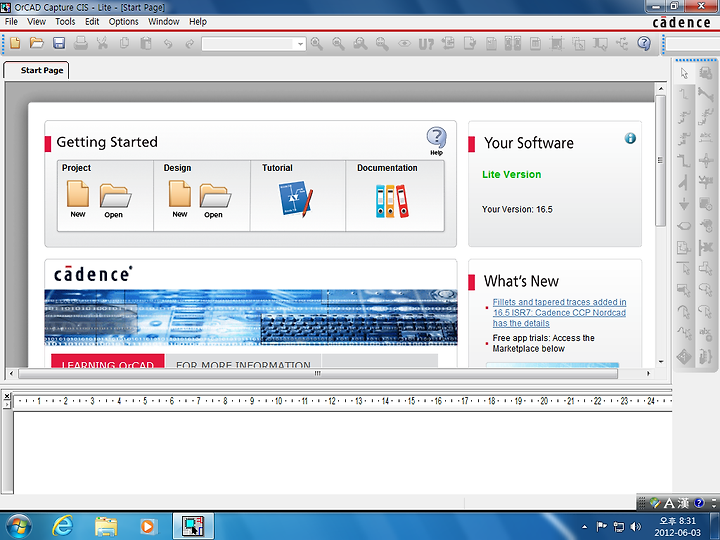Click the Zoom In magnifier icon
This screenshot has height=540, width=720.
coord(316,44)
